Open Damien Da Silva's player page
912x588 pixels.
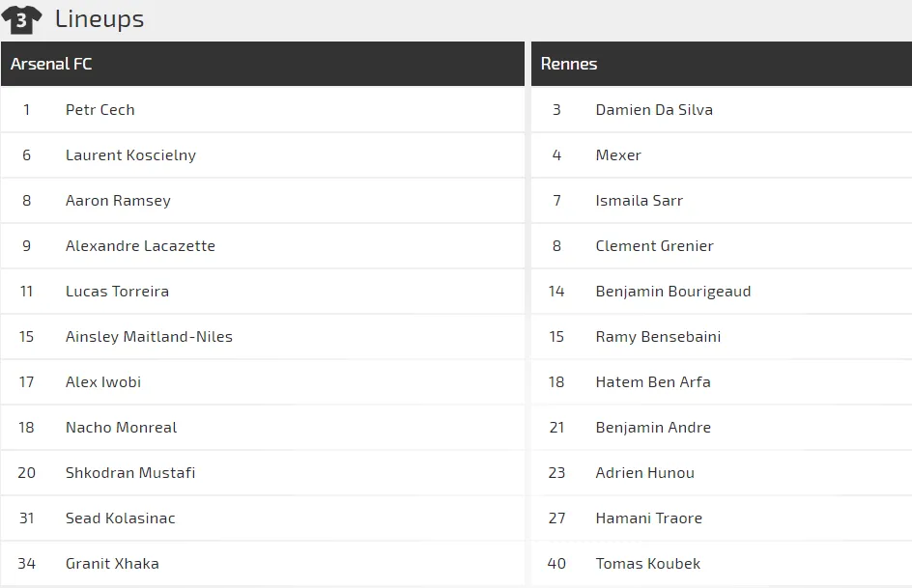(x=654, y=110)
